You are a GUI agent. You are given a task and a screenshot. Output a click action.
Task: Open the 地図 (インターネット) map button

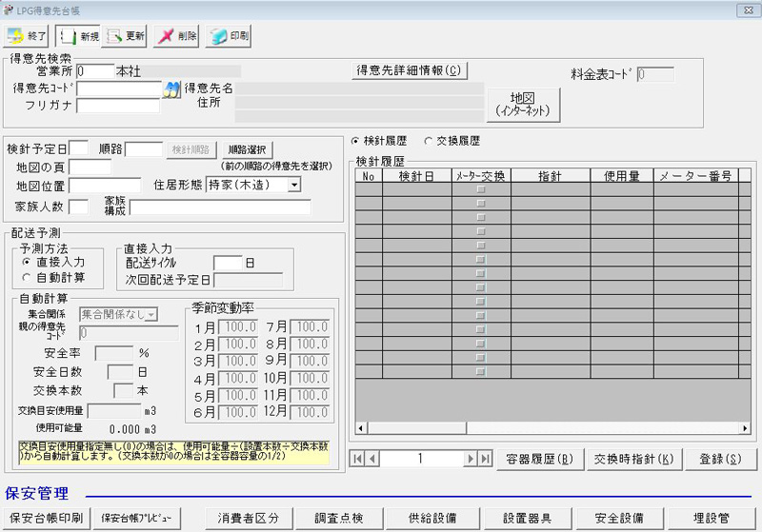[x=522, y=105]
